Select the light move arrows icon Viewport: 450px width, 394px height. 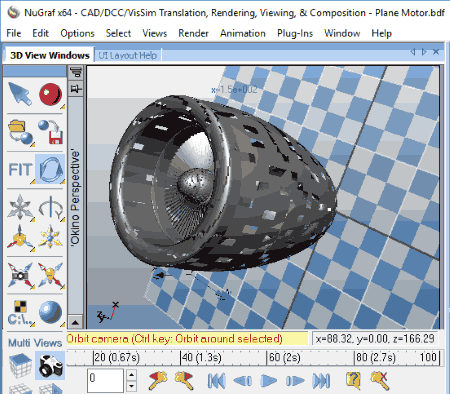tap(51, 275)
